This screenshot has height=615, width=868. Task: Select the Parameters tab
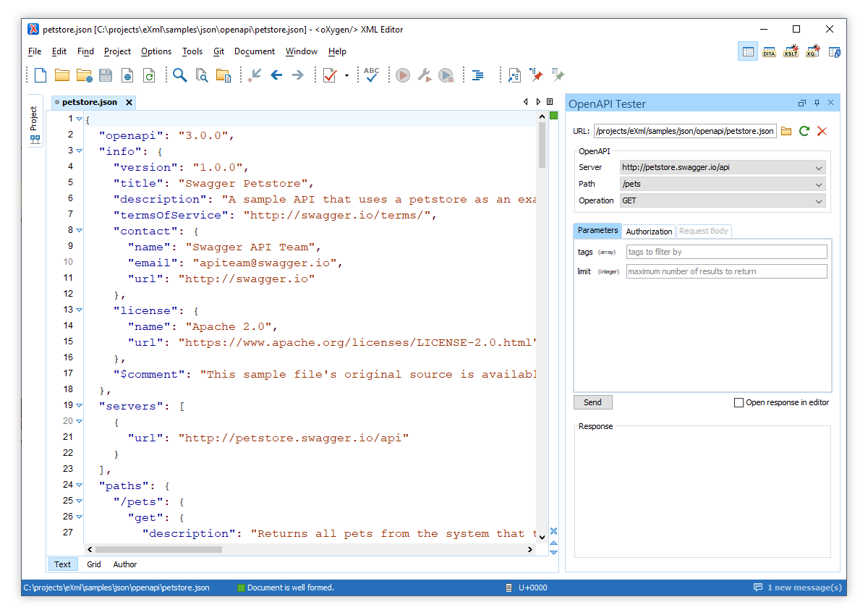click(x=598, y=230)
